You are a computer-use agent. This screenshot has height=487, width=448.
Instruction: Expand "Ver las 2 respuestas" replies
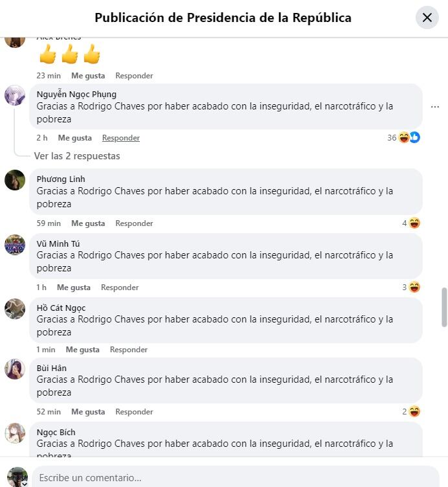click(x=77, y=156)
